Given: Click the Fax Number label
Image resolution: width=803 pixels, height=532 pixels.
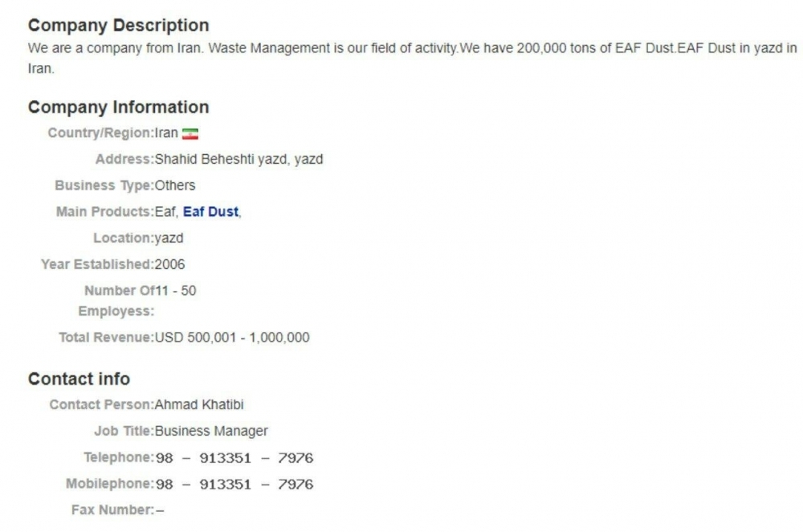Looking at the screenshot, I should pyautogui.click(x=112, y=510).
